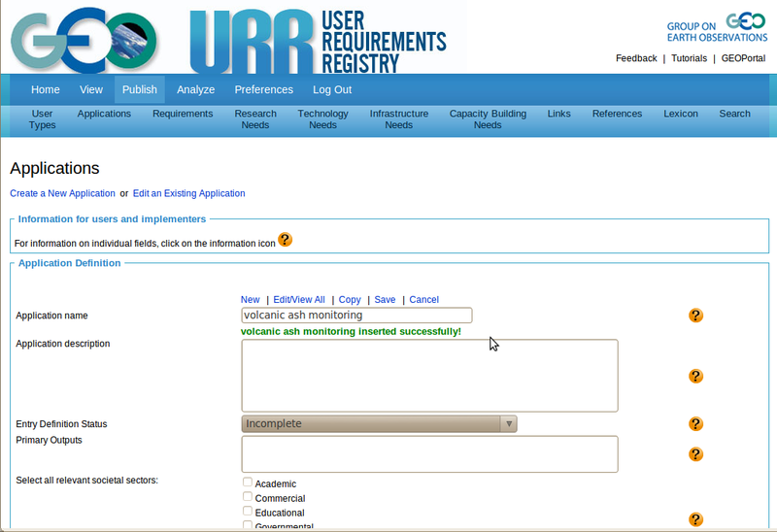Image resolution: width=777 pixels, height=532 pixels.
Task: Click the help icon beside societal sectors
Action: click(695, 519)
